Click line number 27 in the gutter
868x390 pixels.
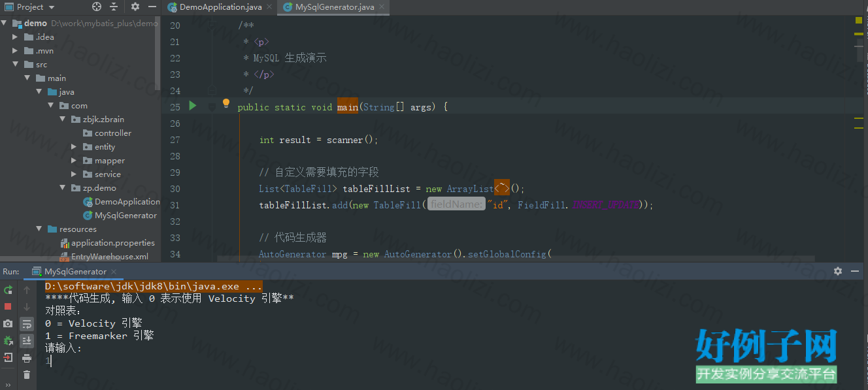[175, 140]
